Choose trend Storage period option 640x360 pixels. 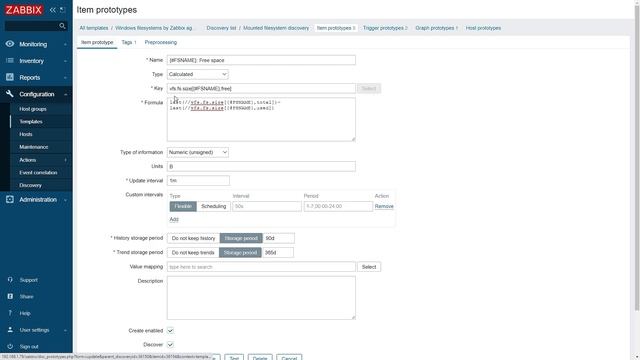(x=240, y=253)
